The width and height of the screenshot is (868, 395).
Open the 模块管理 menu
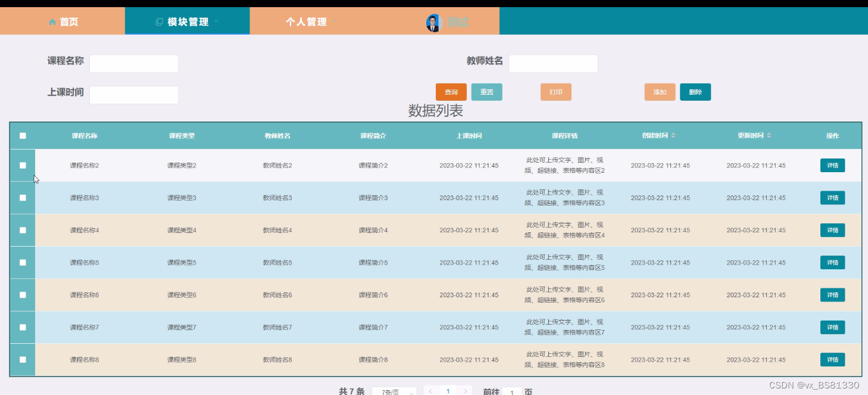pos(187,21)
